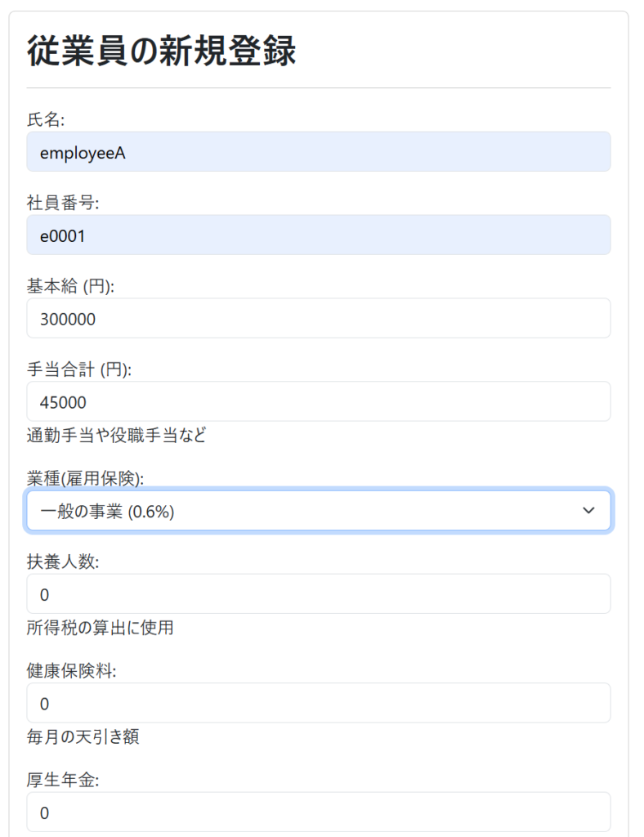Click the 社員番号 field containing e0001

point(318,235)
